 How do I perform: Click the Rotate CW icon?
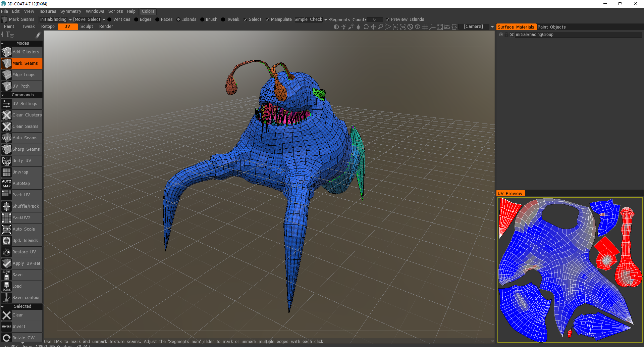tap(6, 338)
